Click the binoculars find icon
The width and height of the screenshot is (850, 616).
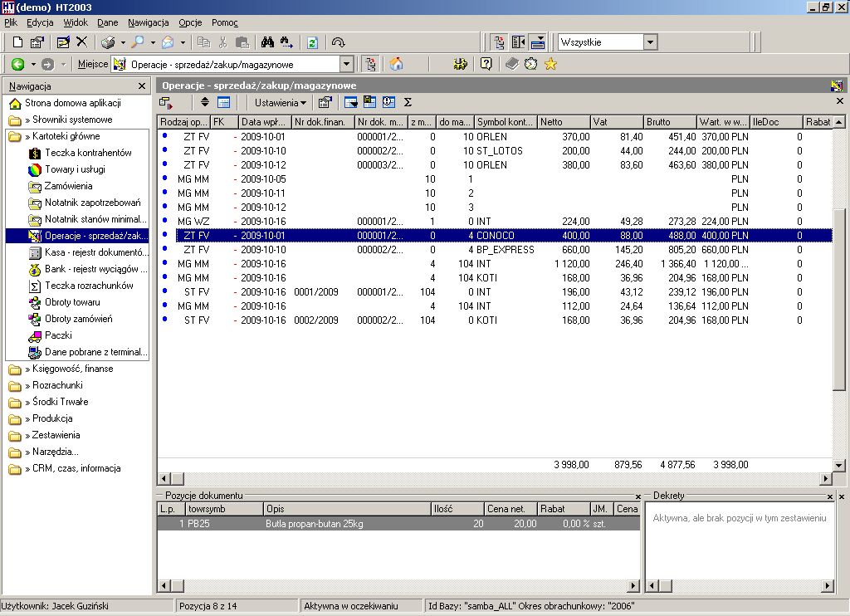pyautogui.click(x=267, y=42)
